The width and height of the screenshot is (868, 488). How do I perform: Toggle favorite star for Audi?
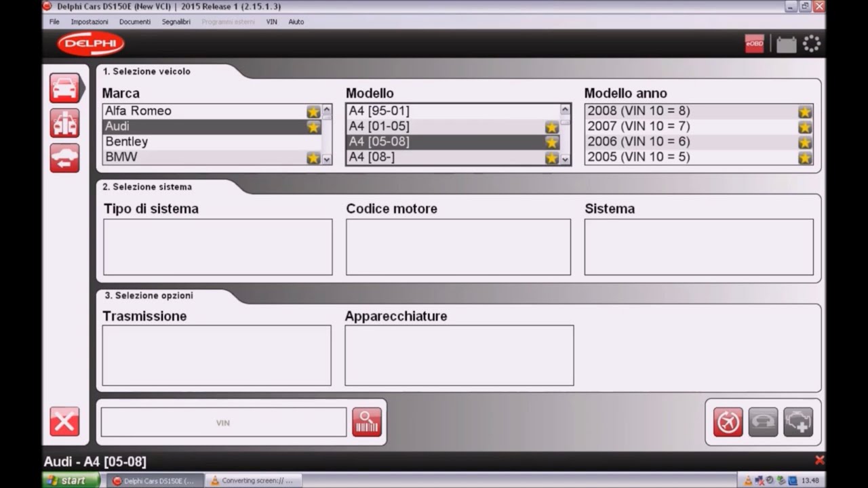click(x=313, y=127)
